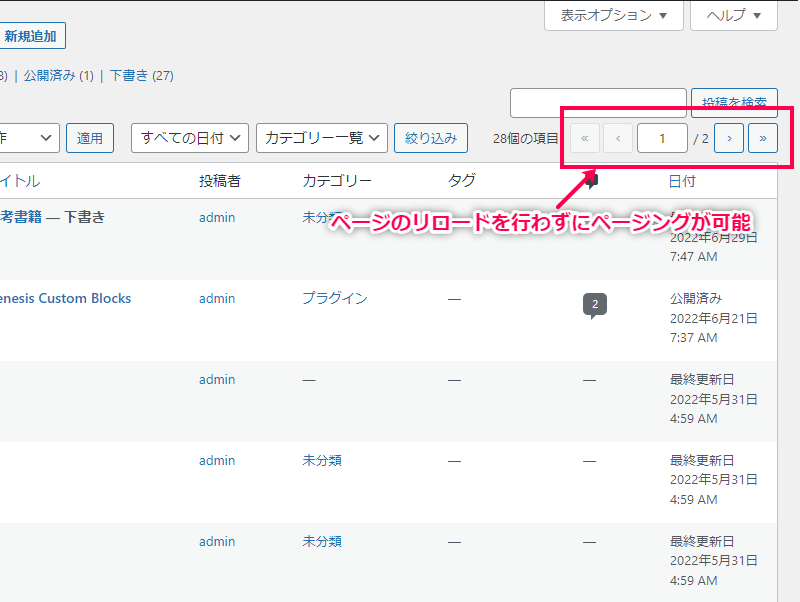The image size is (800, 602).
Task: Click the タグ column header
Action: 462,181
